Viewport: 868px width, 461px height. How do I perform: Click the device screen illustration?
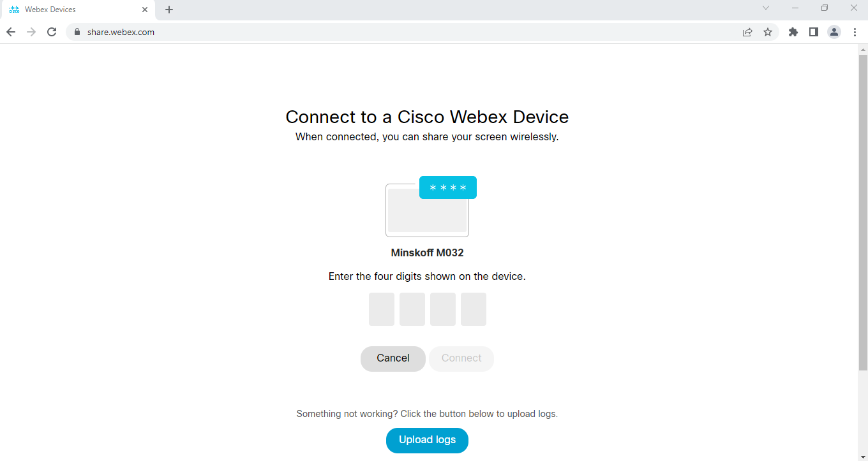click(427, 210)
